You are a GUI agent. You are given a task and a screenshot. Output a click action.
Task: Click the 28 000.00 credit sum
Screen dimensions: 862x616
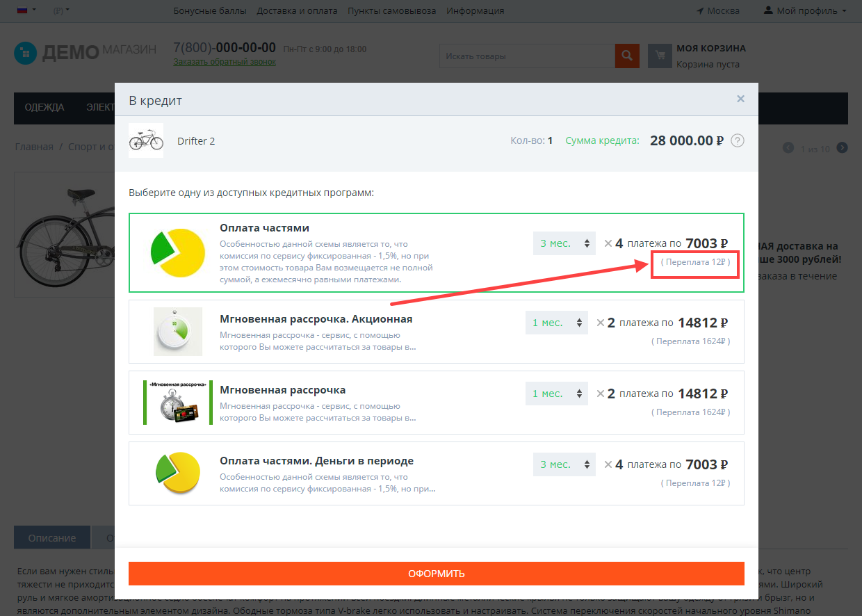[x=687, y=140]
